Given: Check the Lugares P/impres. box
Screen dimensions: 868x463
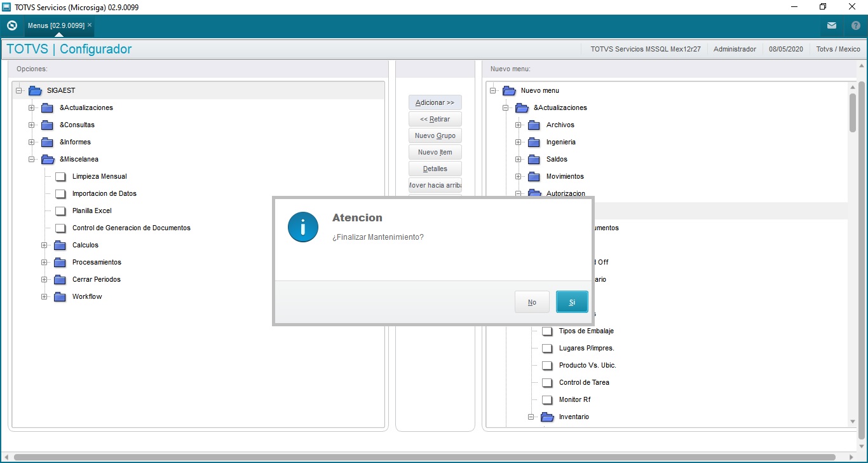Looking at the screenshot, I should (x=547, y=348).
